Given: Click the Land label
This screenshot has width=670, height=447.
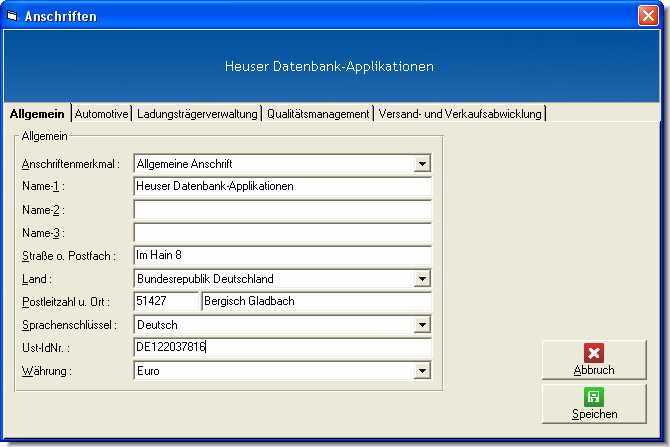Looking at the screenshot, I should click(37, 279).
